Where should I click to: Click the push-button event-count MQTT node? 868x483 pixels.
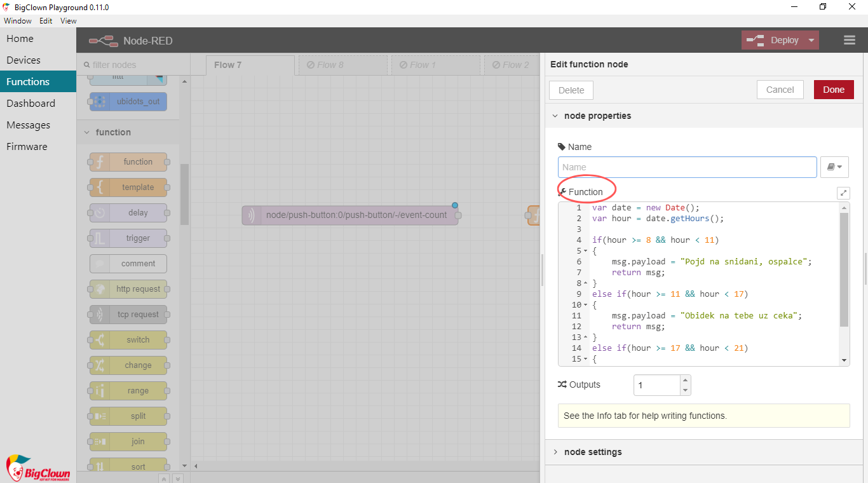click(350, 215)
